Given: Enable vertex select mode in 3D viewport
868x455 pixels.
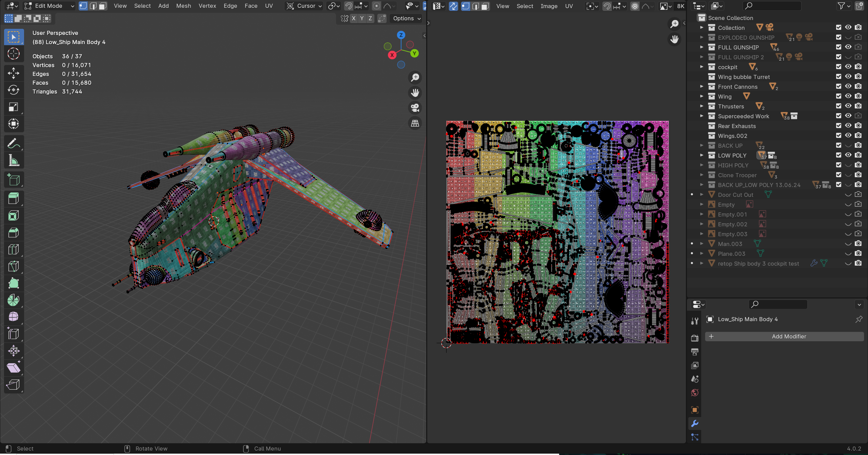Looking at the screenshot, I should coord(83,6).
